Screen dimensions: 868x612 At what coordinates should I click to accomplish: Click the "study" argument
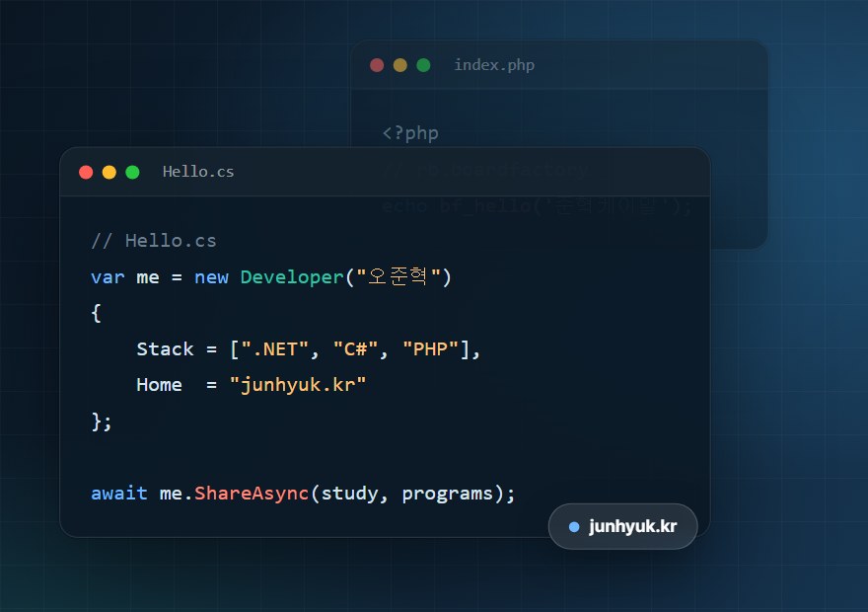349,494
